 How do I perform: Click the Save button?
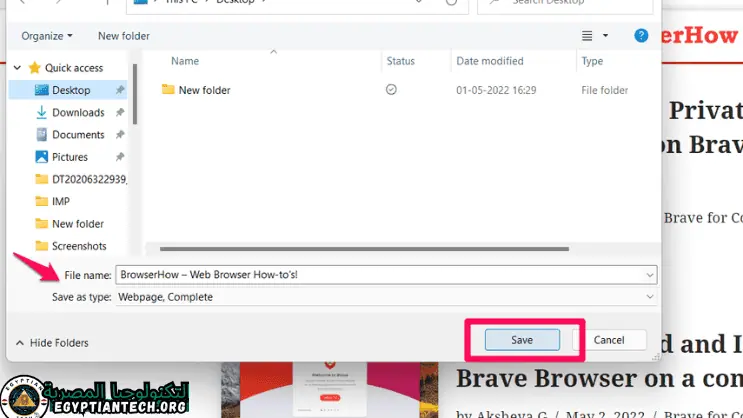(522, 340)
